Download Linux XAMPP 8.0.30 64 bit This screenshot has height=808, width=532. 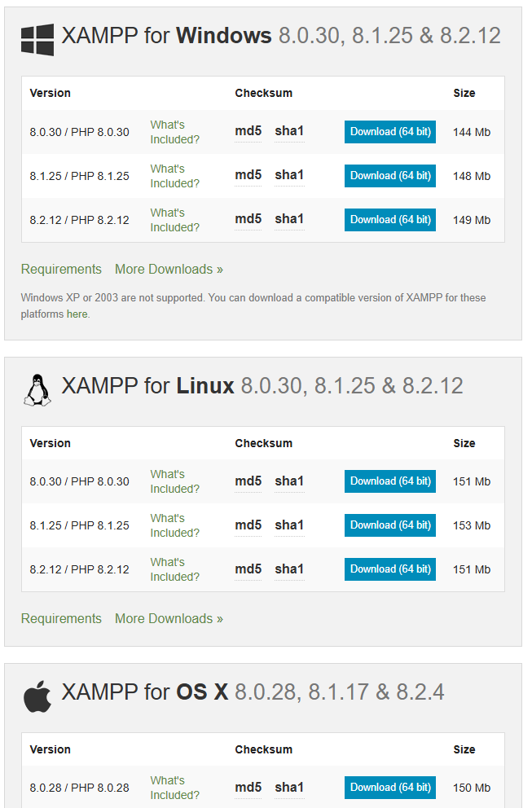(389, 481)
